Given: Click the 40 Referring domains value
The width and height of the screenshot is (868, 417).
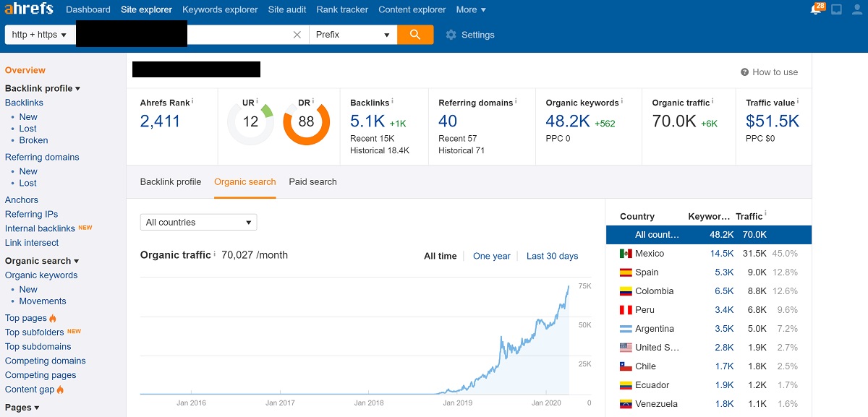Looking at the screenshot, I should [x=448, y=121].
